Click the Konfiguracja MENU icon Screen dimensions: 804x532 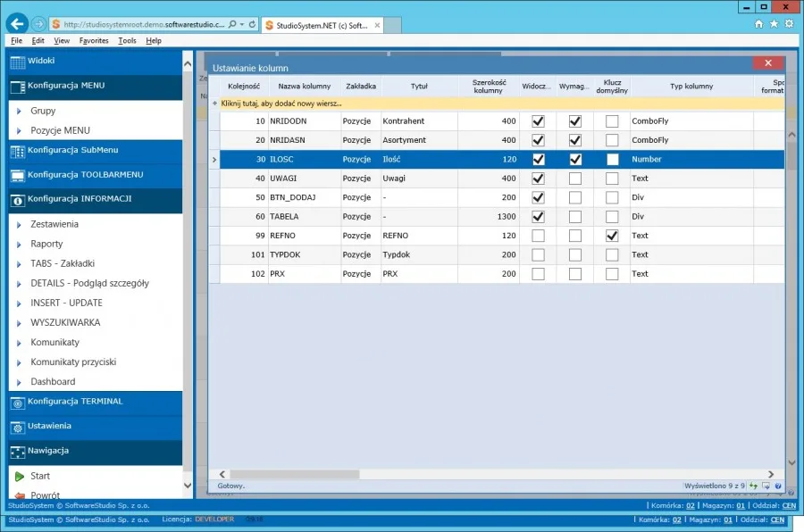[x=18, y=87]
